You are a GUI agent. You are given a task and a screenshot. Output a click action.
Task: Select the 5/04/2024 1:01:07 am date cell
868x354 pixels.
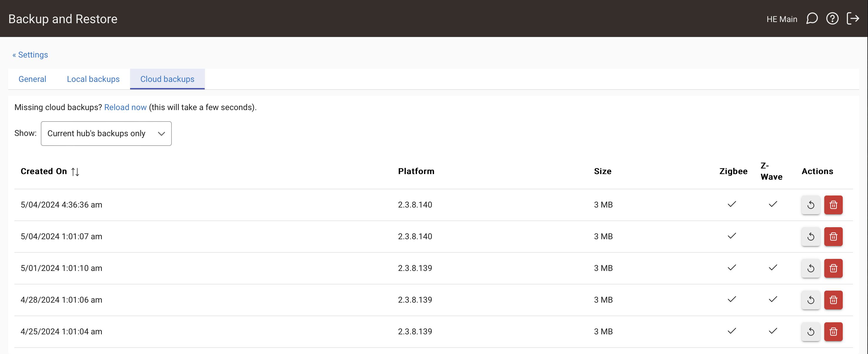point(61,237)
